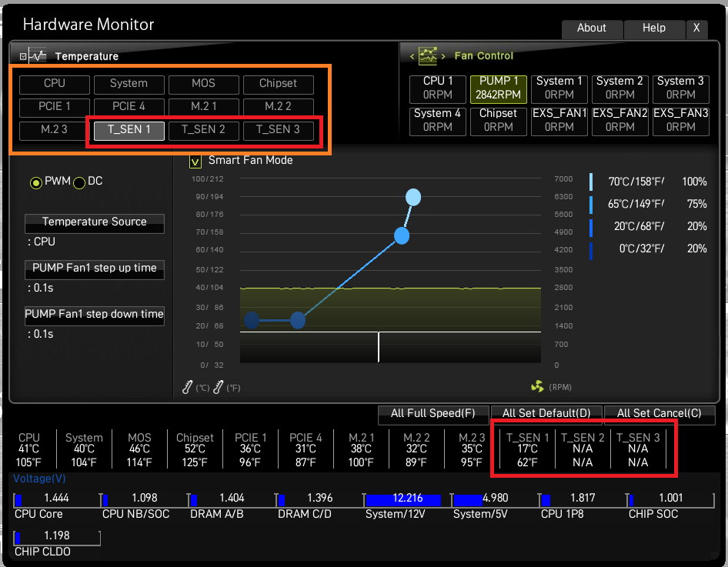The height and width of the screenshot is (567, 728).
Task: Click the 70°C/158°F legend swatch
Action: point(591,182)
